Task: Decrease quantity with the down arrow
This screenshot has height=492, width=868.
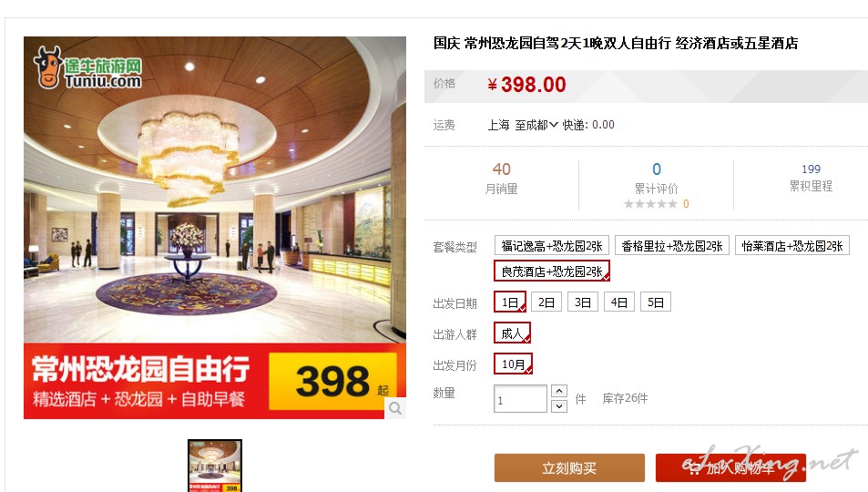Action: [559, 406]
